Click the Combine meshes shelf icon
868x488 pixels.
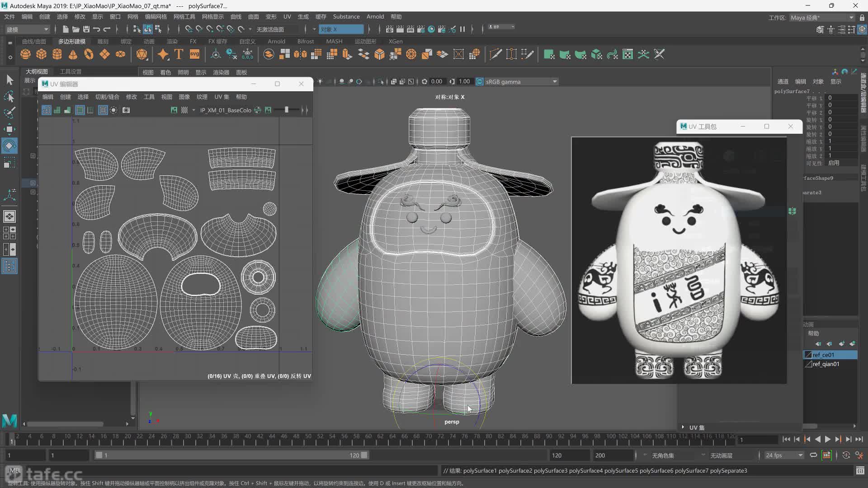(269, 55)
